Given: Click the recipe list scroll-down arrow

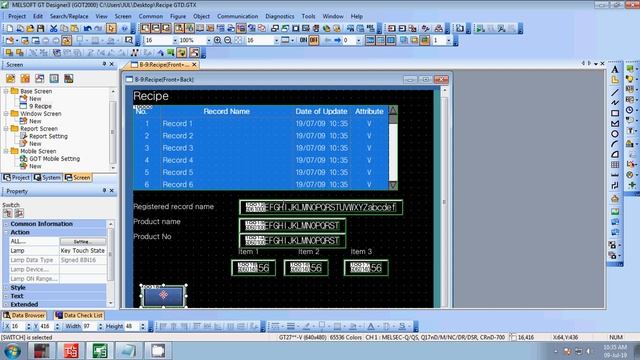Looking at the screenshot, I should click(x=393, y=185).
